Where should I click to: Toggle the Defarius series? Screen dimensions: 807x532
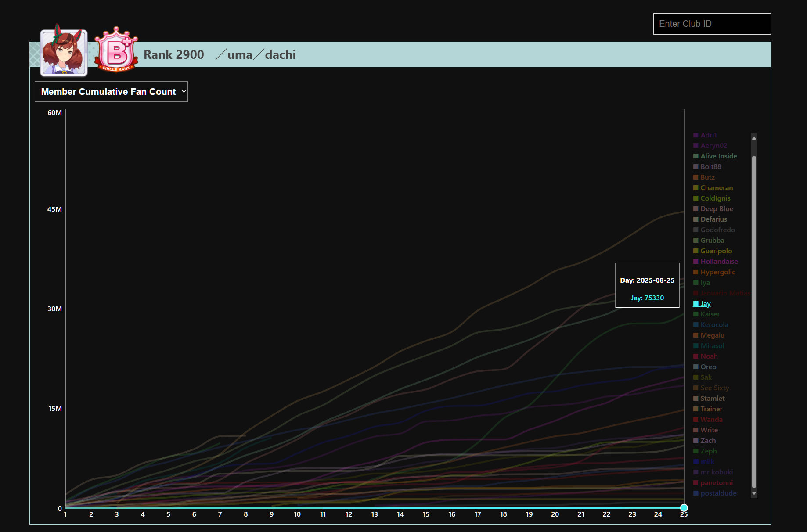point(710,219)
